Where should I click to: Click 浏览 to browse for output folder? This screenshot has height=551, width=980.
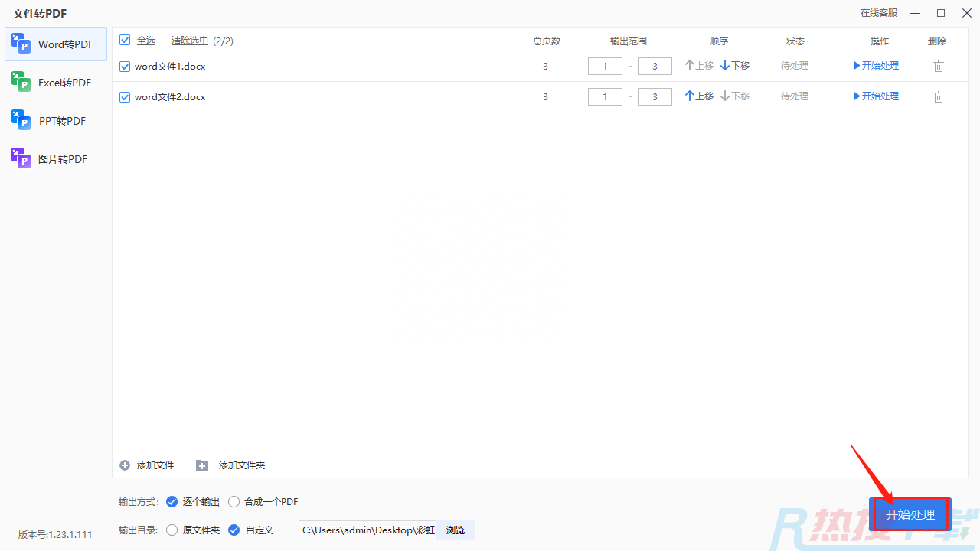click(x=455, y=530)
